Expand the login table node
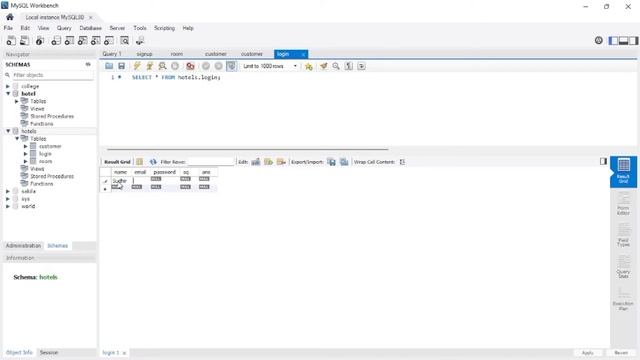This screenshot has width=640, height=360. click(26, 153)
